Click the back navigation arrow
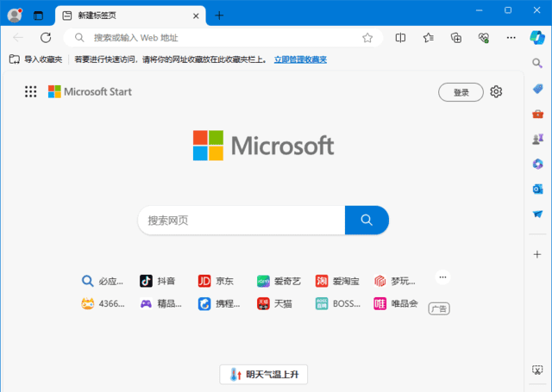This screenshot has height=392, width=552. [18, 38]
